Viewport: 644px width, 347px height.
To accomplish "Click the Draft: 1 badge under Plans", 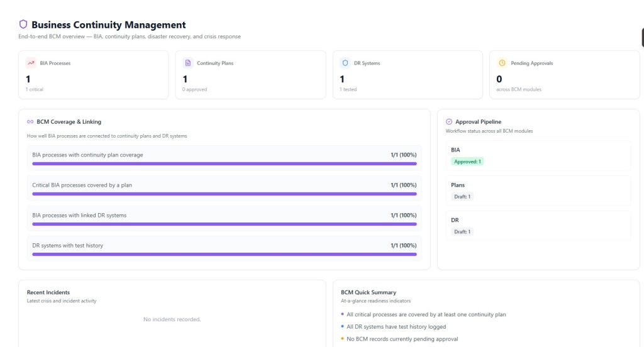I will (462, 197).
